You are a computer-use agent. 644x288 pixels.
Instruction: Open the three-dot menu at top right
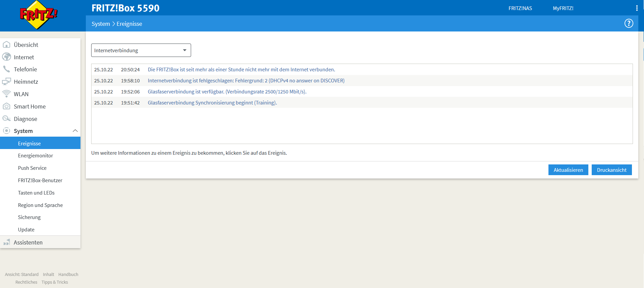coord(637,8)
